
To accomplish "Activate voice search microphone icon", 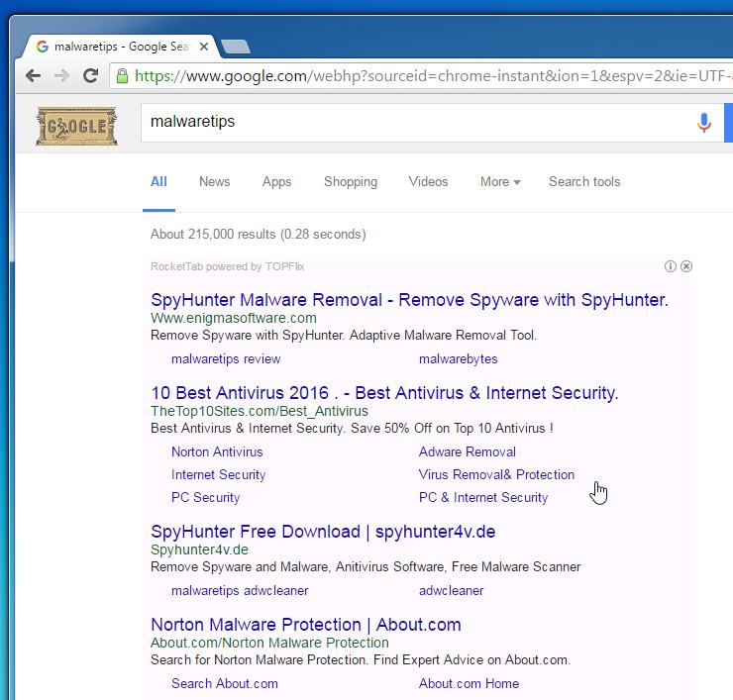I will click(x=703, y=123).
